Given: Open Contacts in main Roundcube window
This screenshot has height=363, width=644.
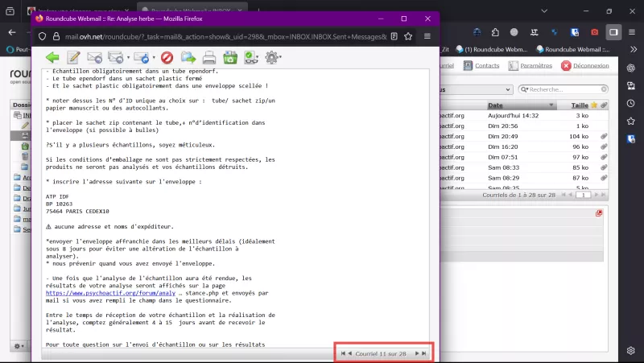Looking at the screenshot, I should pos(481,66).
